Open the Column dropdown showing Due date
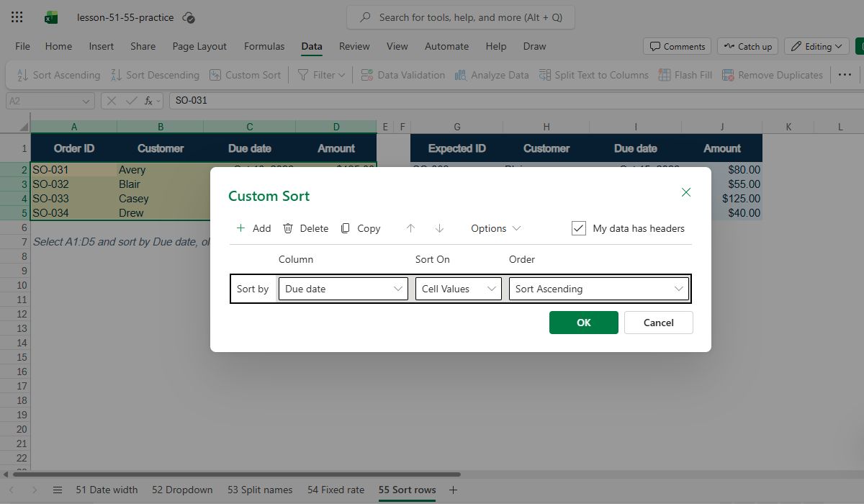Screen dimensions: 864x504 [343, 289]
